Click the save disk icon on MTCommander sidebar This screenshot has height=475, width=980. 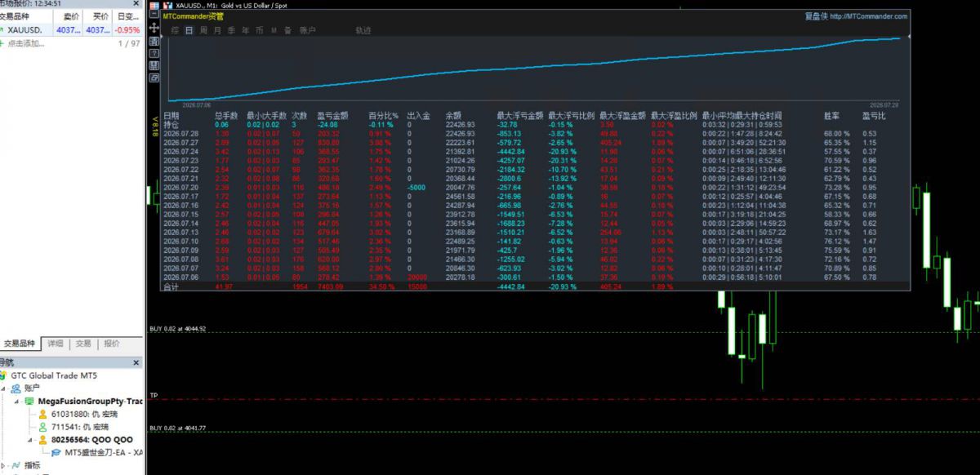coord(154,65)
